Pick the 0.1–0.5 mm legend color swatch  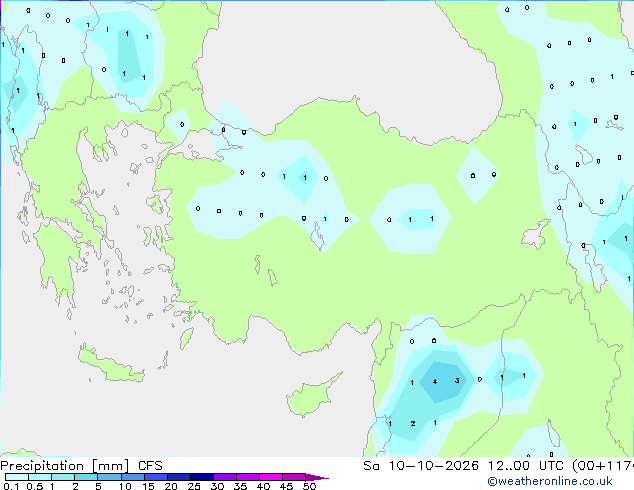[x=17, y=477]
